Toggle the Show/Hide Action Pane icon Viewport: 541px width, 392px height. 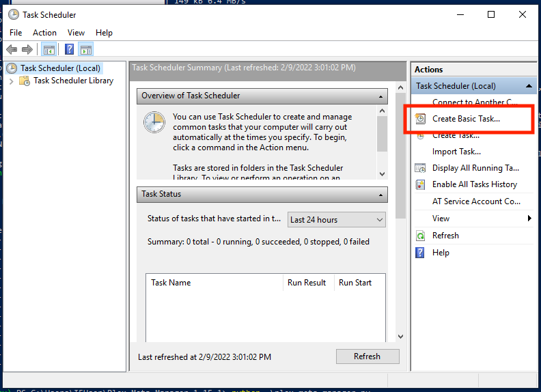86,50
